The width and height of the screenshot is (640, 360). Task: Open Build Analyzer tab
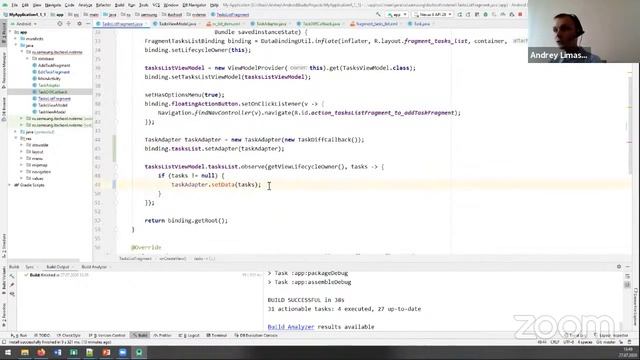pyautogui.click(x=94, y=267)
